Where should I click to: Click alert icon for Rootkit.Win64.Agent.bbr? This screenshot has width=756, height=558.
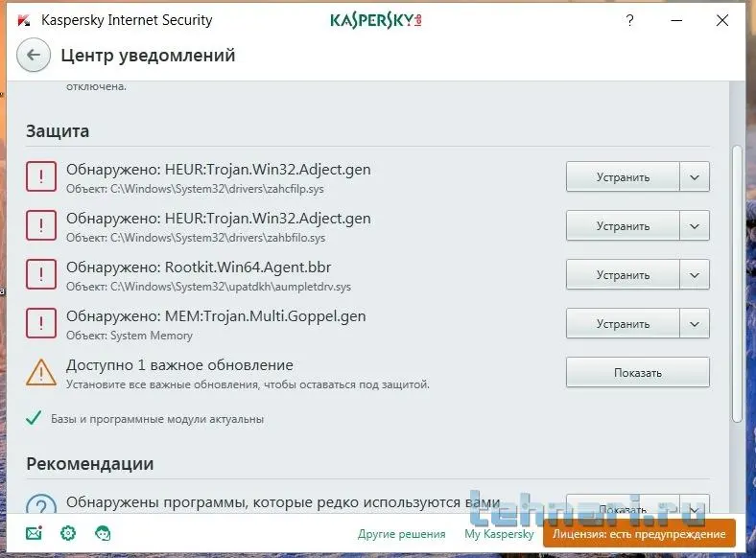click(x=41, y=274)
